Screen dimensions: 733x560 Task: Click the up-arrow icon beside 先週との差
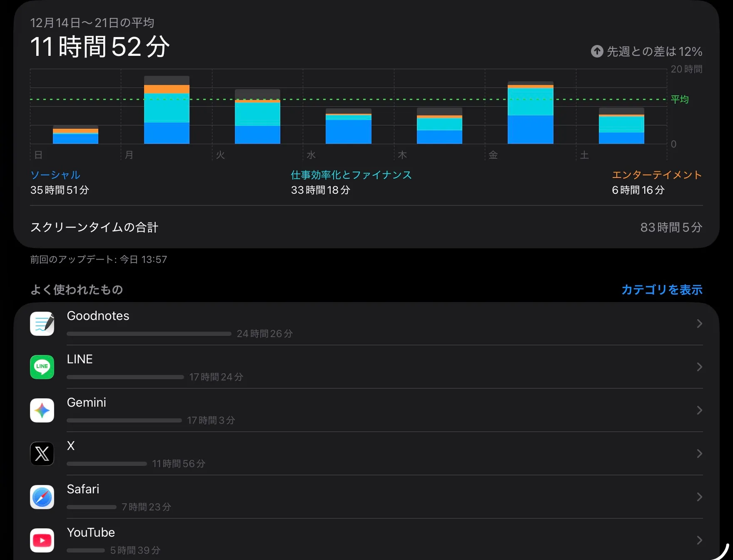point(597,51)
